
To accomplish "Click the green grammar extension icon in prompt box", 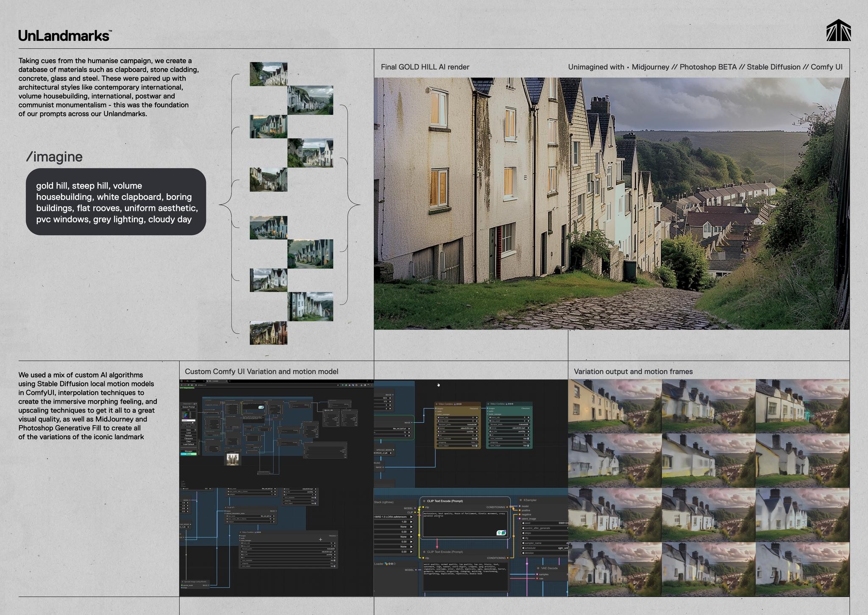I will tap(504, 533).
